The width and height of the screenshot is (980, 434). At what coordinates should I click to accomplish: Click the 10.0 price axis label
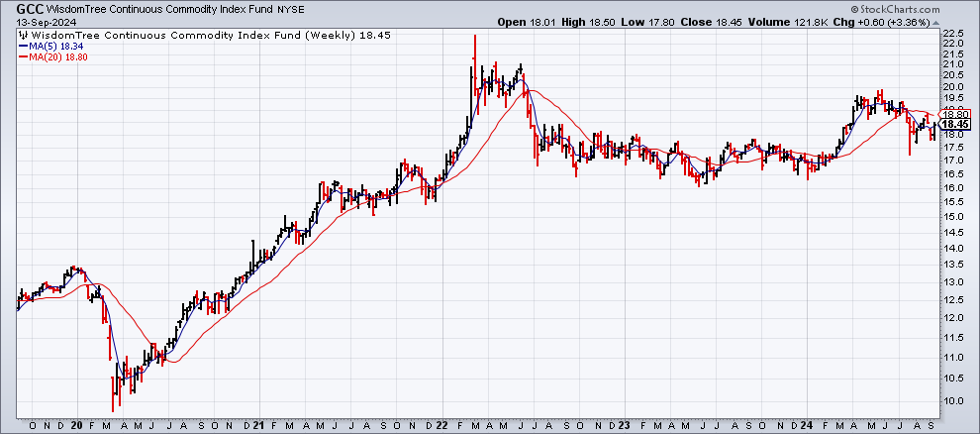coord(954,401)
